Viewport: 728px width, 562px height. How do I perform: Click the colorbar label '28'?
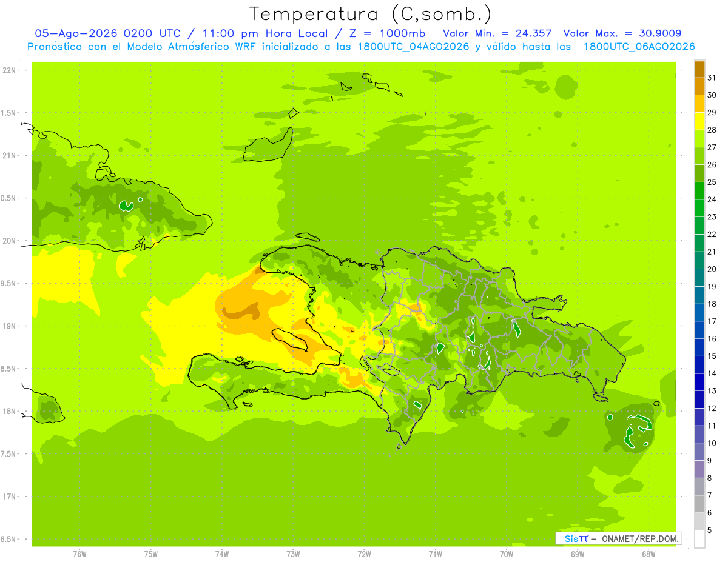[x=712, y=130]
